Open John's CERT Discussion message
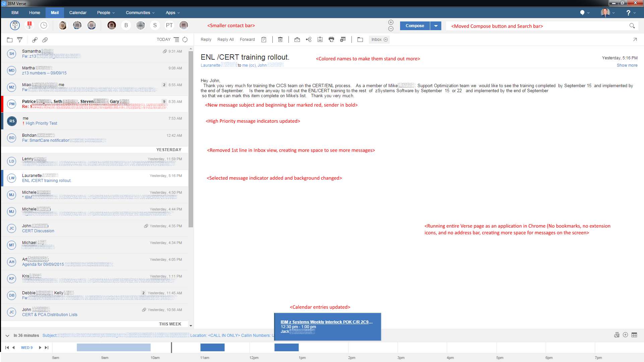Viewport: 644px width, 362px height. point(95,228)
